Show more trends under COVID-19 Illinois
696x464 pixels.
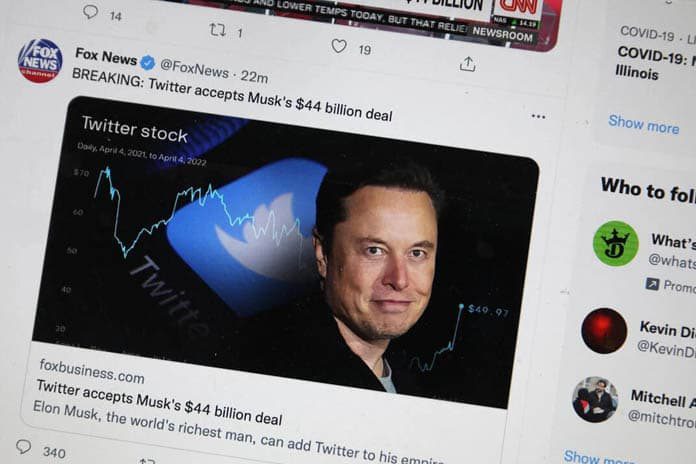pyautogui.click(x=644, y=124)
